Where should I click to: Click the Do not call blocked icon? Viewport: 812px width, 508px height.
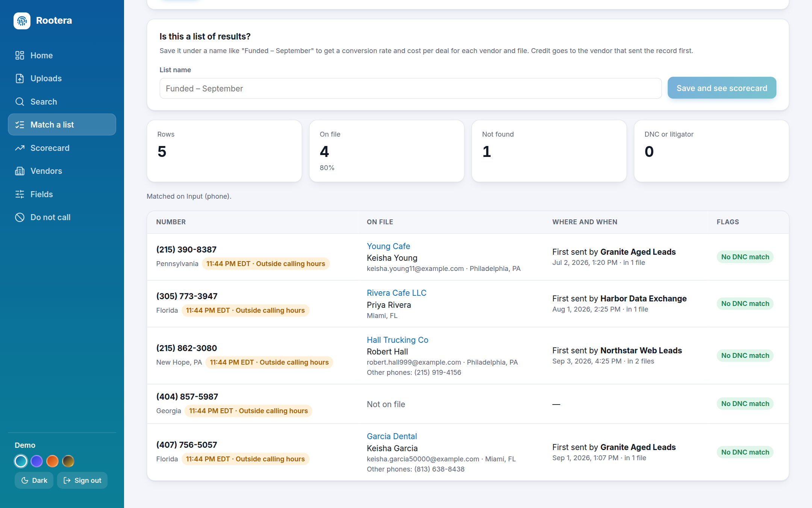click(20, 217)
